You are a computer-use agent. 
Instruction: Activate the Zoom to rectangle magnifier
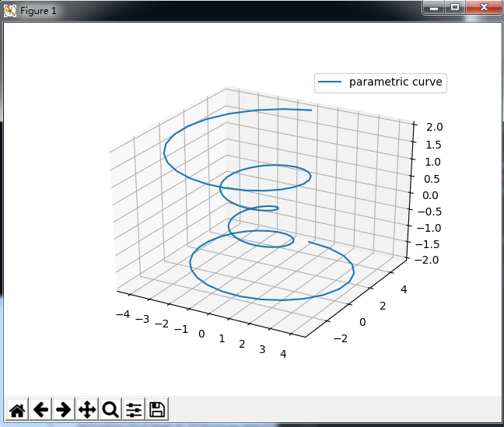click(x=110, y=410)
